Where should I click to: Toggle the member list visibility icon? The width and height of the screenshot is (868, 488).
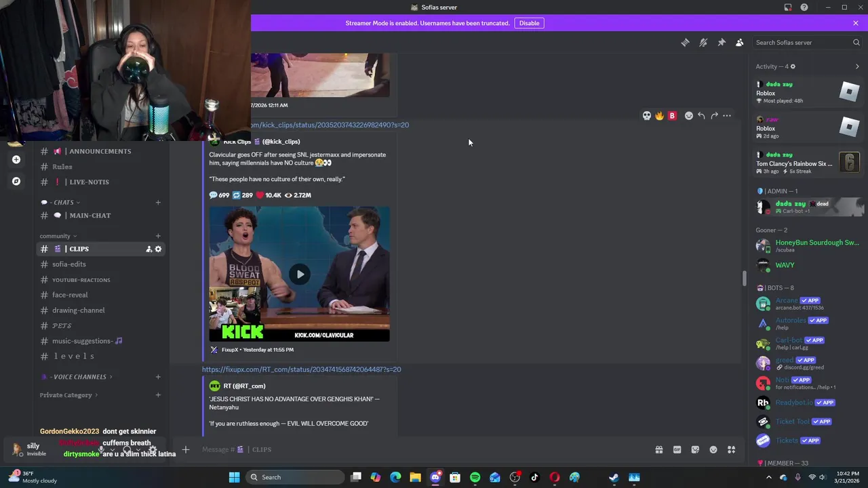coord(740,42)
